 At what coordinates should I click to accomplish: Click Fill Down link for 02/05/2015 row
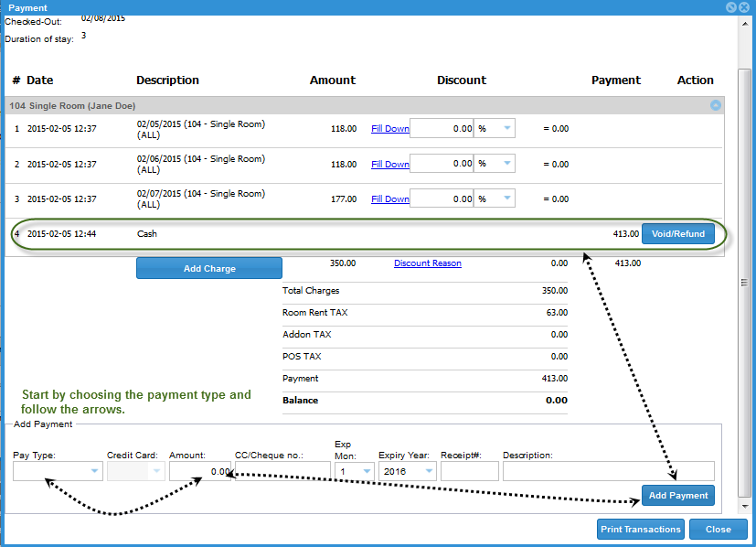389,129
